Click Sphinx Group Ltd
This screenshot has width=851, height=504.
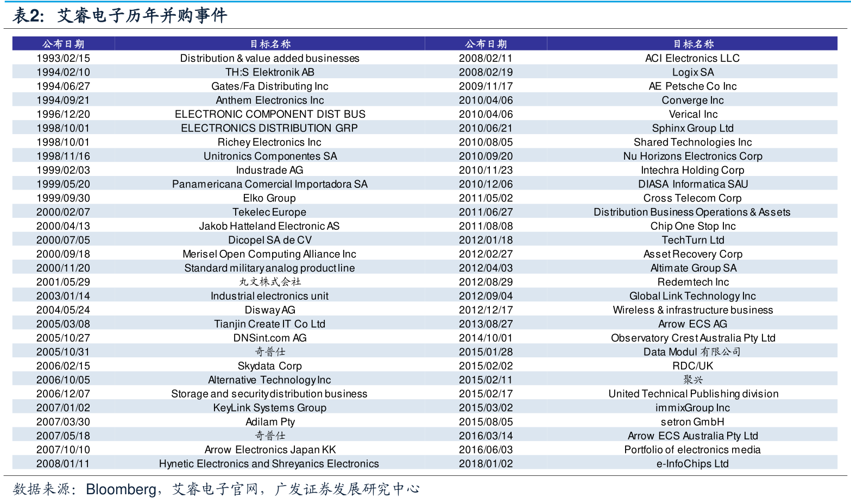pyautogui.click(x=693, y=128)
